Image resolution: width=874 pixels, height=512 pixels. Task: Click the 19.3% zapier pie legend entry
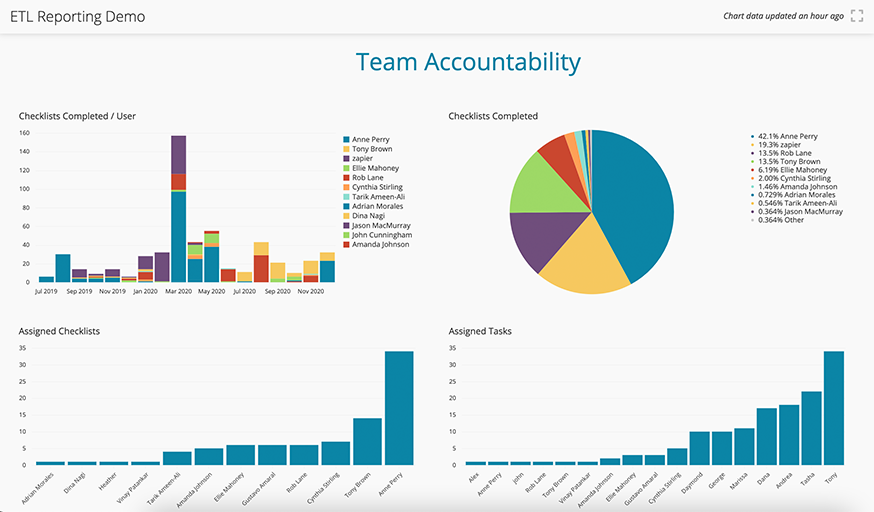pos(782,144)
